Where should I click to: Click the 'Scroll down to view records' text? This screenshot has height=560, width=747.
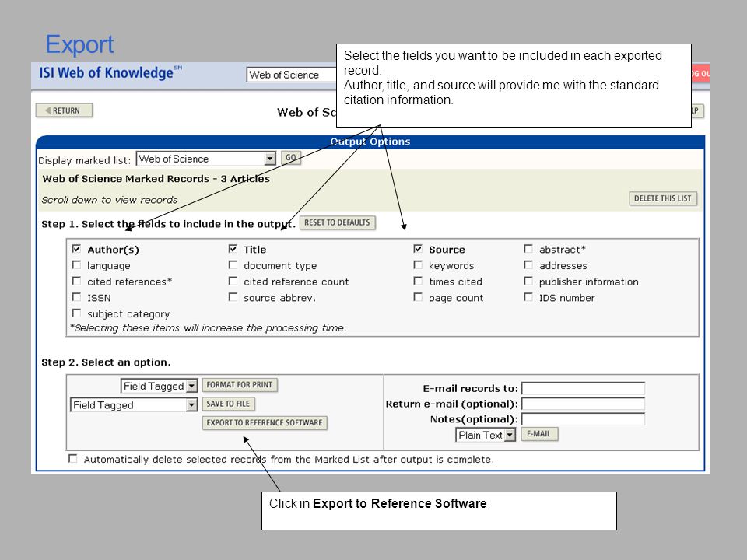click(109, 200)
